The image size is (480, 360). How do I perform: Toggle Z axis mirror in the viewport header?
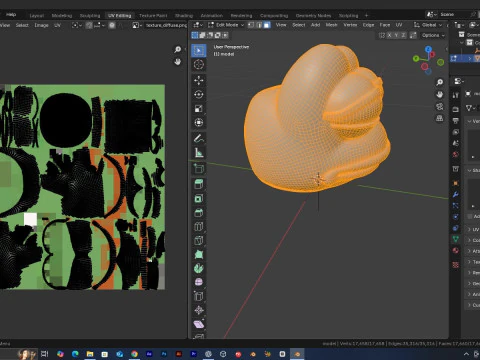point(403,35)
